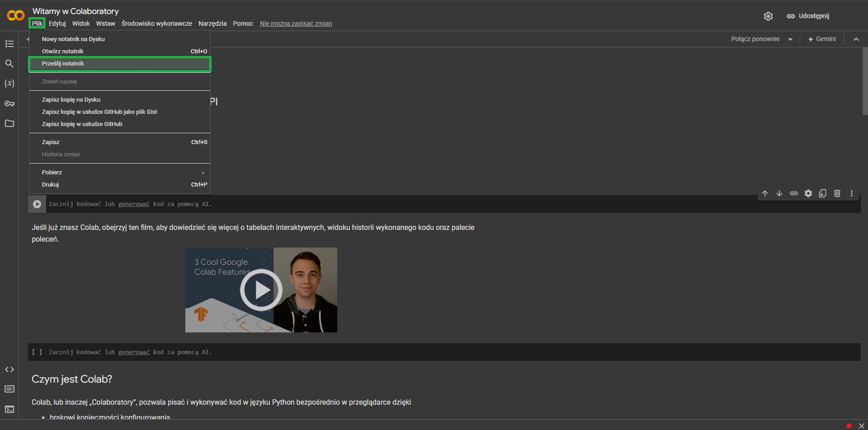
Task: Select Zapisz menu entry
Action: (120, 142)
